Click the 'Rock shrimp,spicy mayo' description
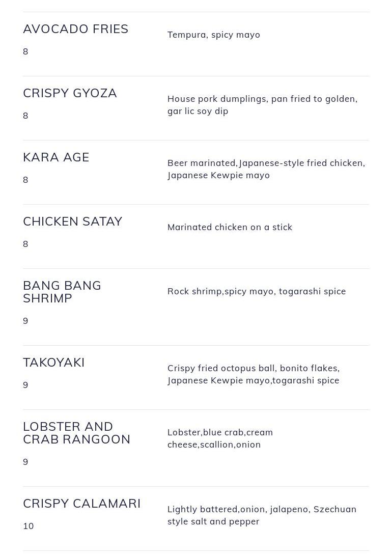 click(257, 291)
